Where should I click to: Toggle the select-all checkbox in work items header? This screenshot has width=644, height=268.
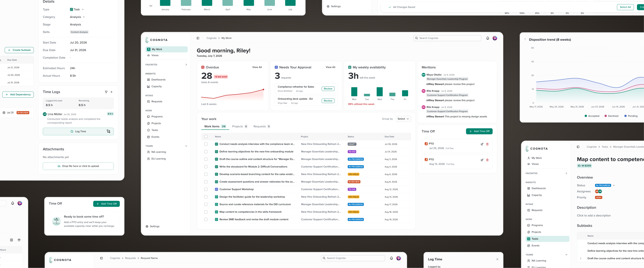click(x=206, y=137)
